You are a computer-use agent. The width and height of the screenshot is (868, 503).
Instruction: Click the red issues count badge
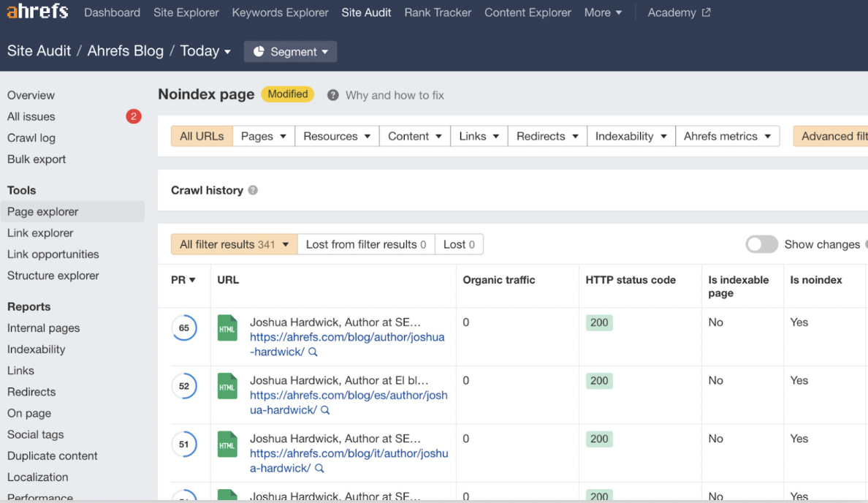point(133,116)
